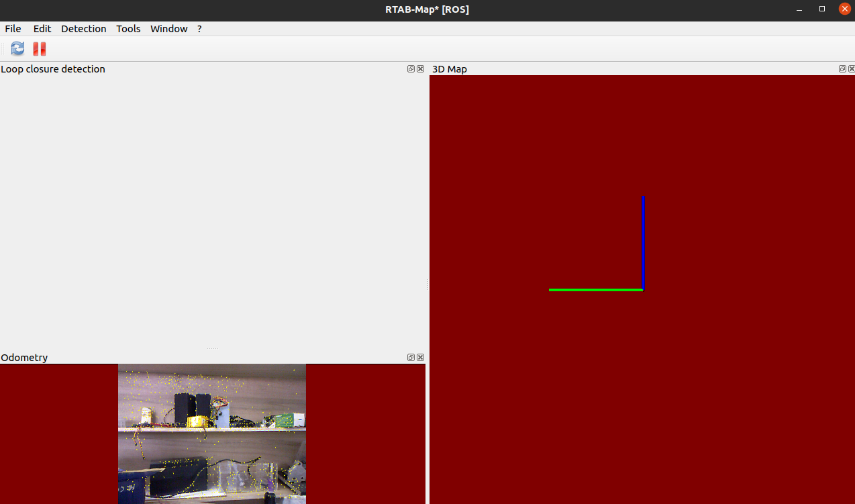Image resolution: width=855 pixels, height=504 pixels.
Task: Close the Odometry panel
Action: click(420, 357)
